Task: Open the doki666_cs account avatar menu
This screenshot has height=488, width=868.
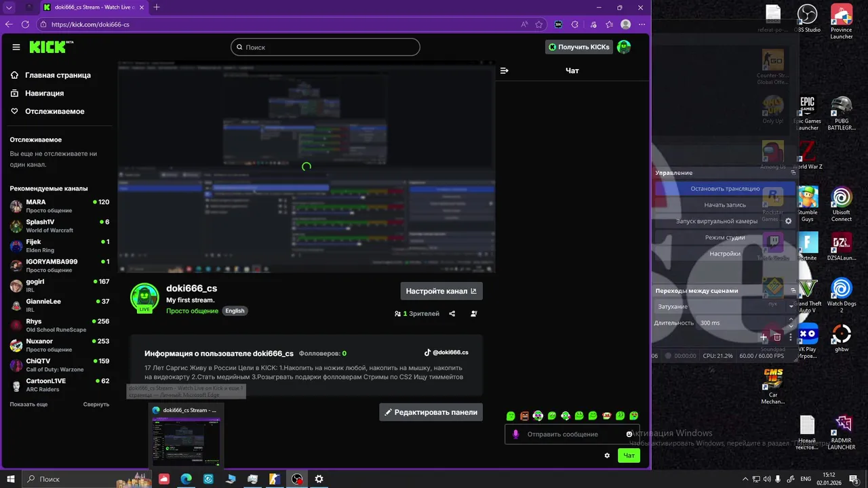Action: click(x=624, y=47)
